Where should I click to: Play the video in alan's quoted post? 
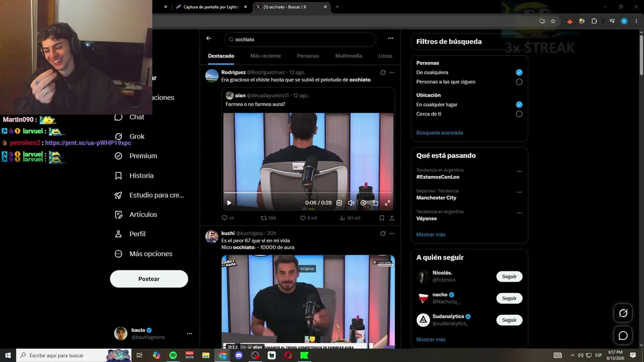[229, 203]
